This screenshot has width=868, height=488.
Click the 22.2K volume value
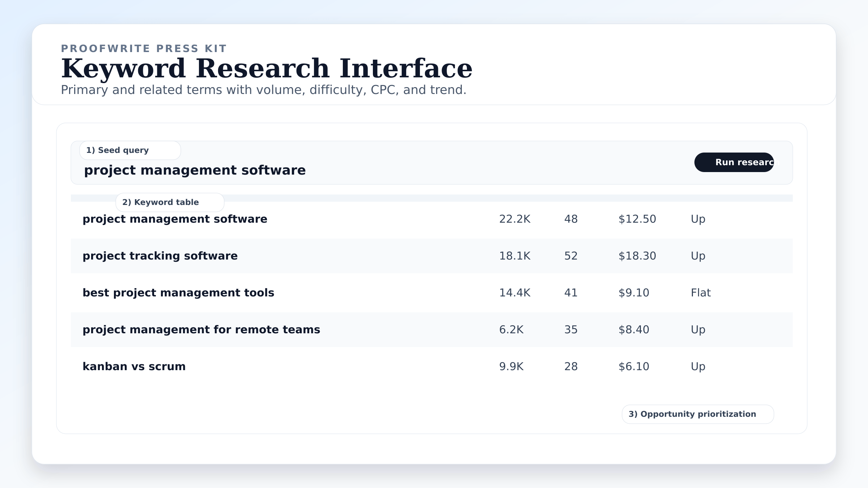coord(515,219)
